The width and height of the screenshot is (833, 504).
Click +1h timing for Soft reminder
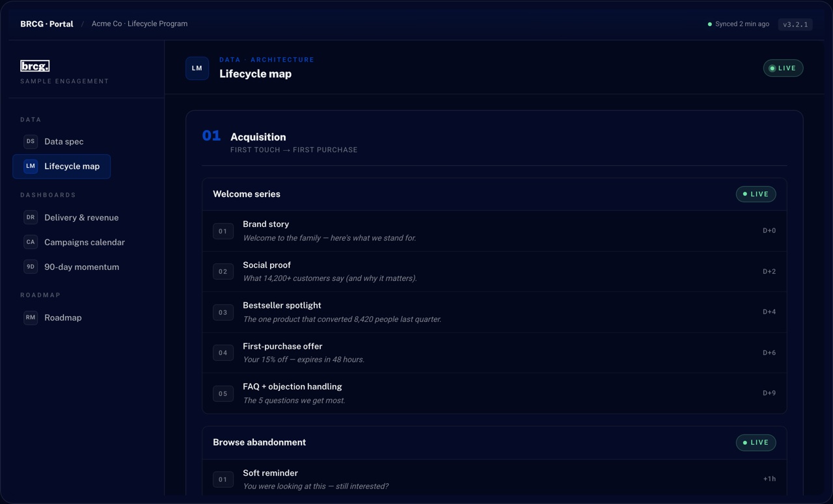769,479
